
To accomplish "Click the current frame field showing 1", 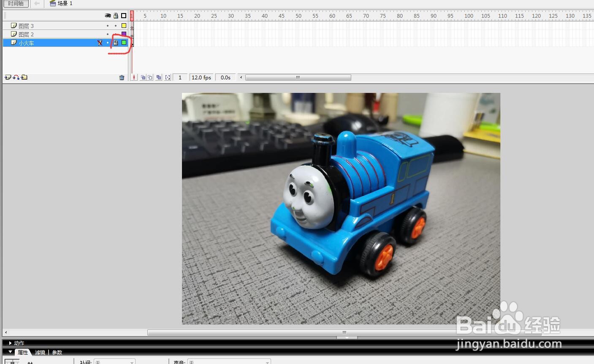I will [180, 78].
